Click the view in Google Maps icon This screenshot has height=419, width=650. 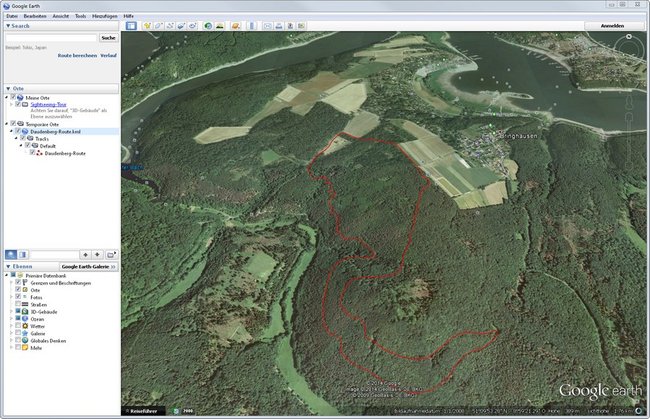point(301,26)
